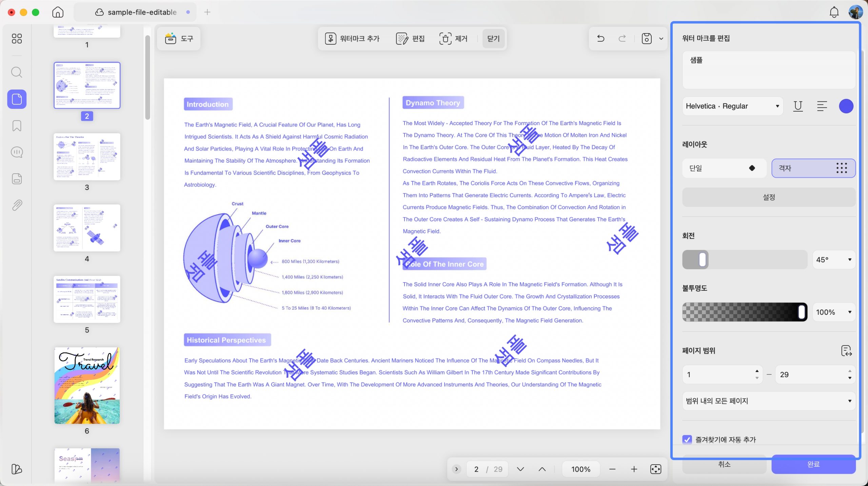The height and width of the screenshot is (486, 868).
Task: Open the home screen icon
Action: 58,12
